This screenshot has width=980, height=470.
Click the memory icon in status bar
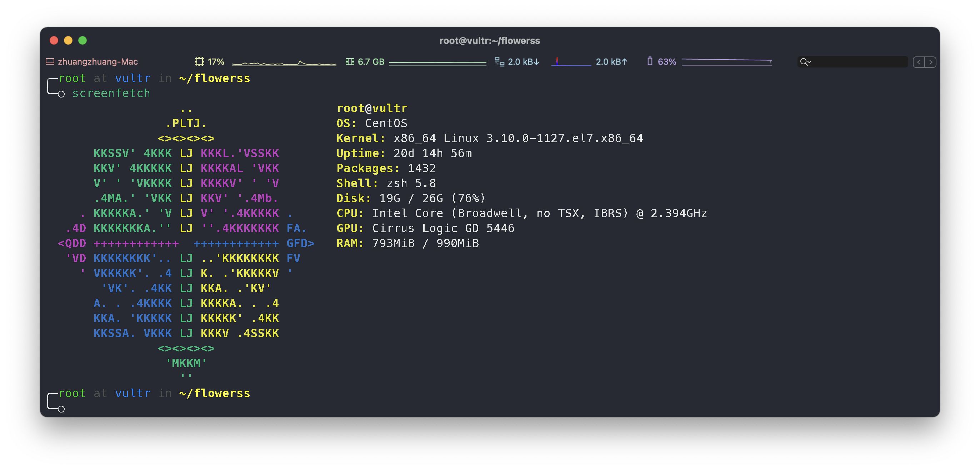(350, 62)
